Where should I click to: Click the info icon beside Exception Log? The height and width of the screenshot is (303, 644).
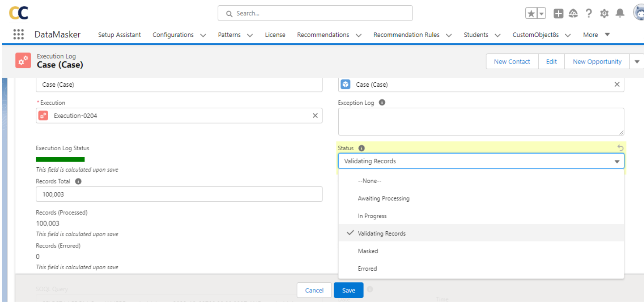[382, 103]
